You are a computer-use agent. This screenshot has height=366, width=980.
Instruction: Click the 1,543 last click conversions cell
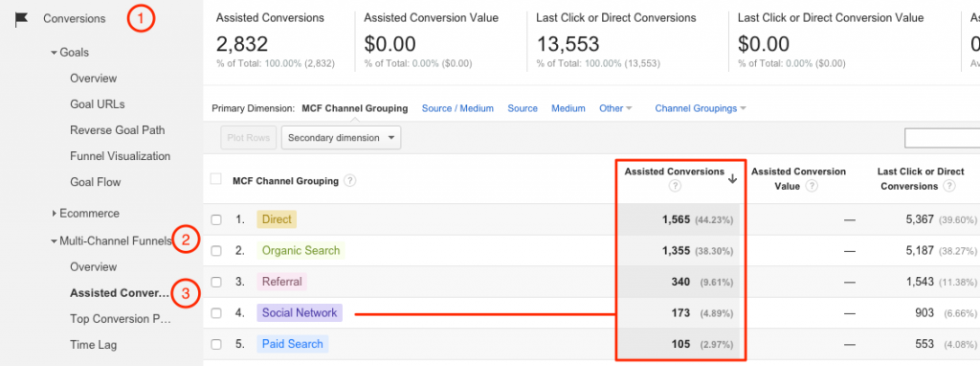point(920,282)
